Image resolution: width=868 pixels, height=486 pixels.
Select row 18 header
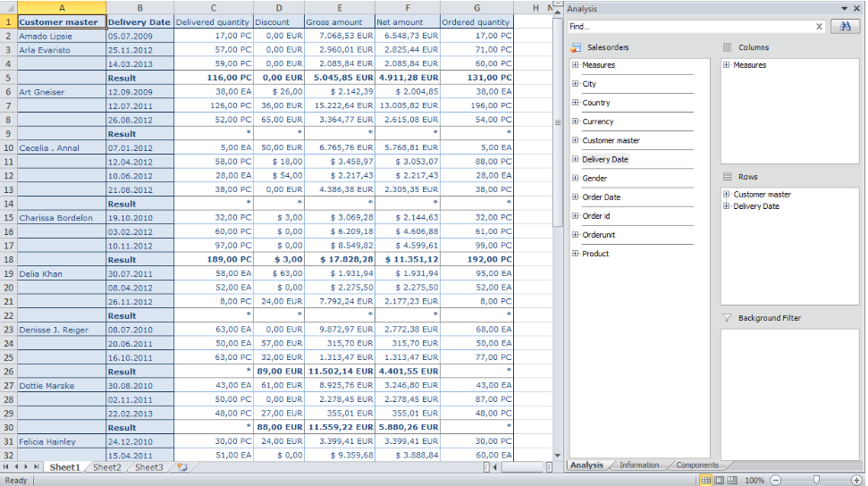[x=8, y=260]
